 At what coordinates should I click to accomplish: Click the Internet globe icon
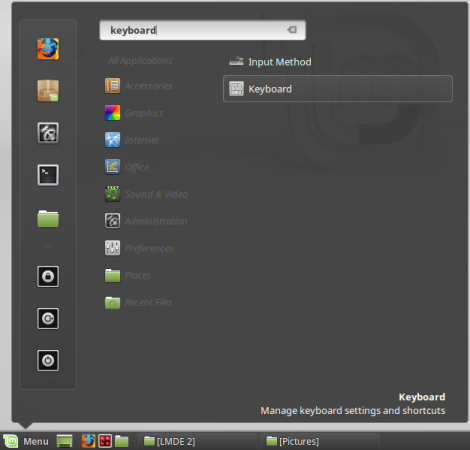coord(113,140)
